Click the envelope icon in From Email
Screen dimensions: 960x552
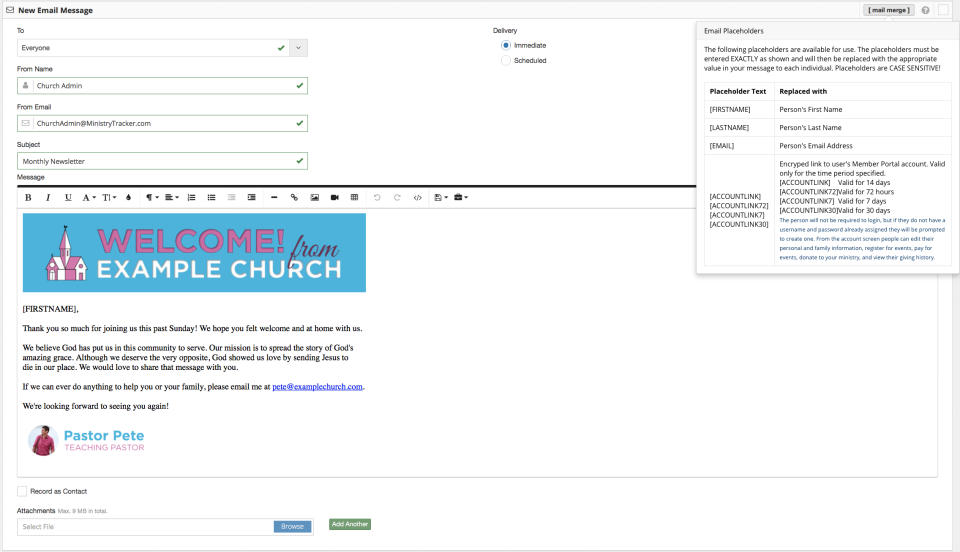pyautogui.click(x=25, y=124)
